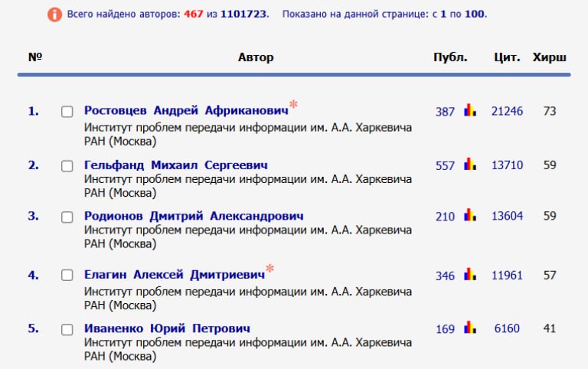Click the red asterisk beside Елагин Алексей Дмитриевич
The image size is (588, 369).
pyautogui.click(x=270, y=268)
